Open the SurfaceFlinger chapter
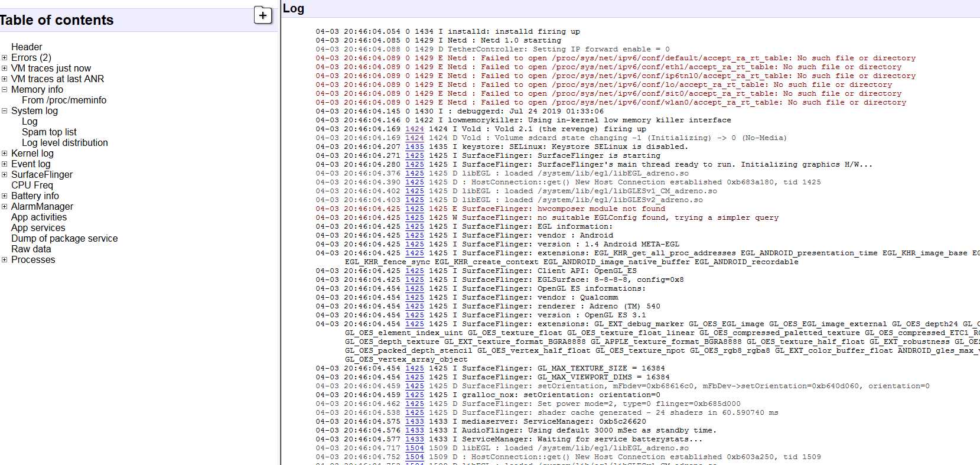The width and height of the screenshot is (980, 465). pyautogui.click(x=42, y=174)
